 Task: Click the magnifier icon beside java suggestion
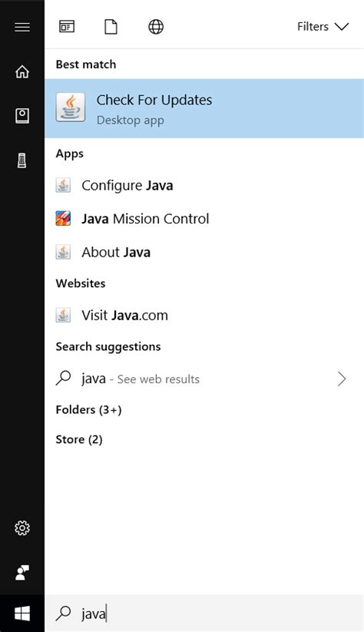point(63,379)
